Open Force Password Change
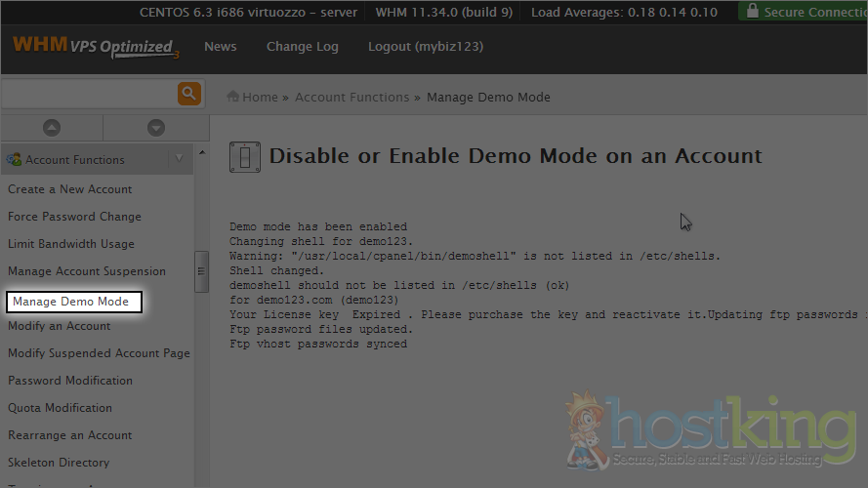The width and height of the screenshot is (868, 488). point(74,217)
